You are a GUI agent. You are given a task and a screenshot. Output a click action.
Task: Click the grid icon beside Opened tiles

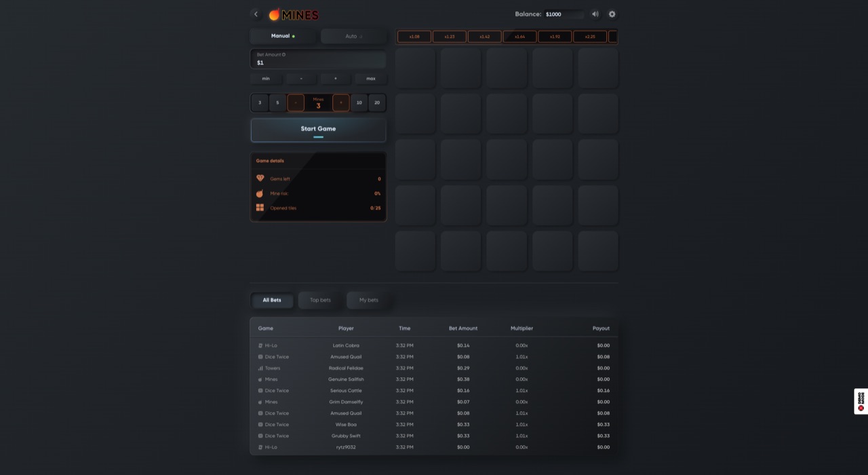pos(260,208)
